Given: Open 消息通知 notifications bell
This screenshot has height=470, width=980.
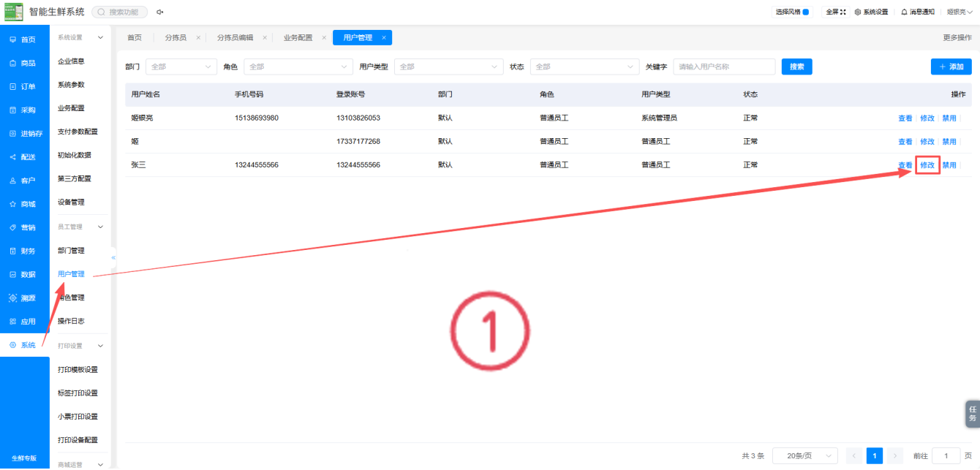Looking at the screenshot, I should [x=918, y=12].
